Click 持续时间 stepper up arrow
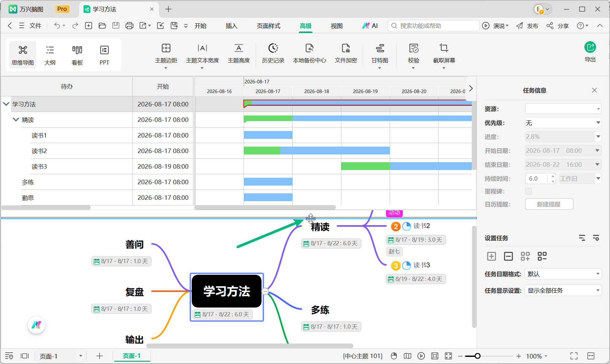Viewport: 610px width, 364px height. point(553,176)
